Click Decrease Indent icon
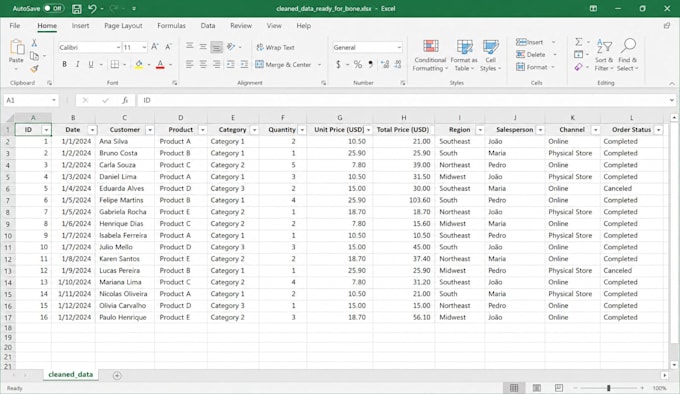 coord(230,65)
